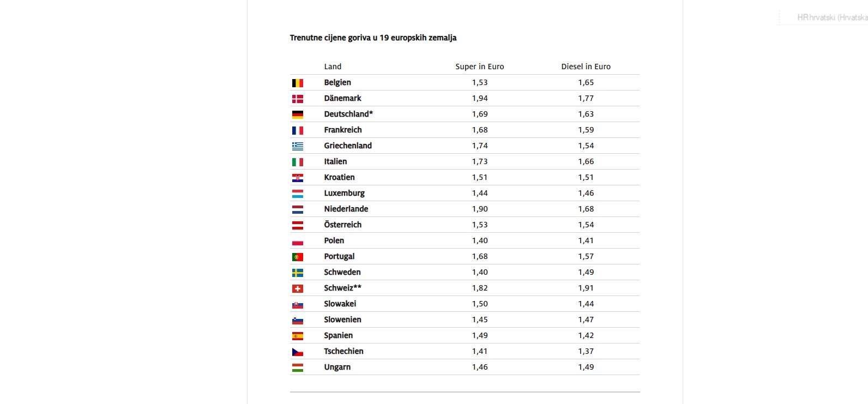Viewport: 868px width, 404px height.
Task: Click the Super in Euro column header
Action: coord(480,67)
